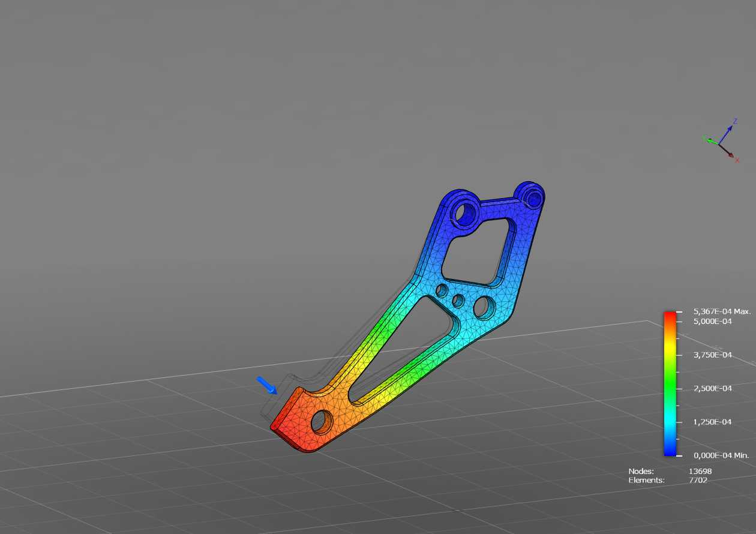This screenshot has height=534, width=756.
Task: Click the Z axis of the triad
Action: point(727,133)
